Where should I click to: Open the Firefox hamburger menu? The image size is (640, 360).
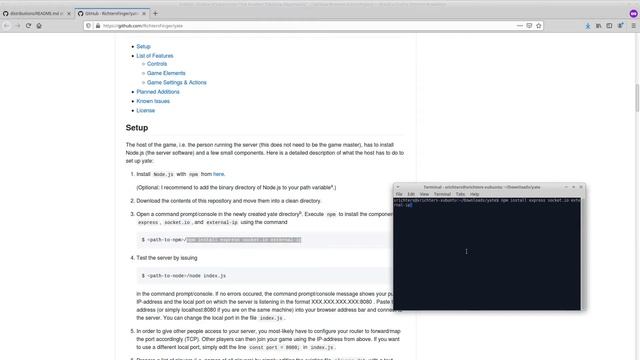coord(633,26)
